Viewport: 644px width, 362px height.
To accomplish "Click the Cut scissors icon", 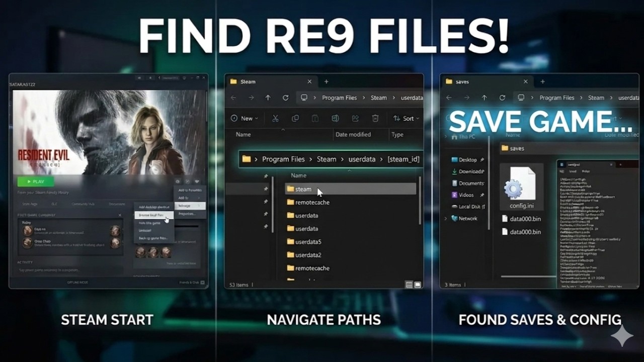I will point(275,119).
